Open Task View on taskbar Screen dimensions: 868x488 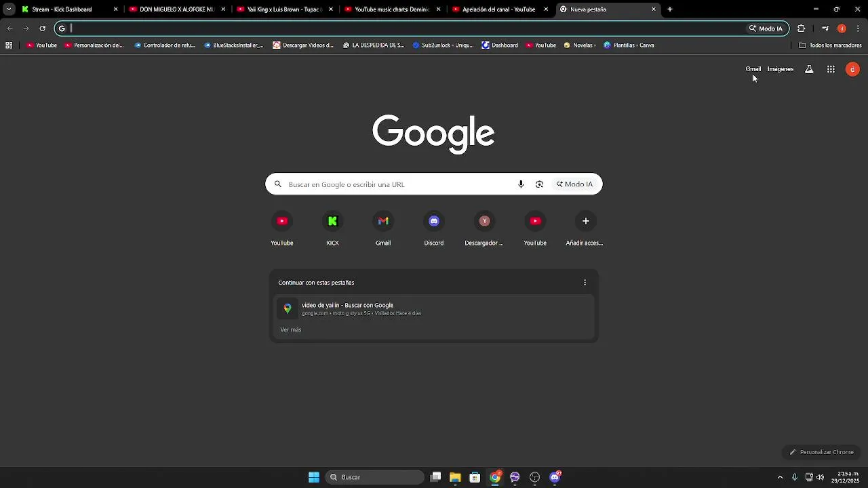435,477
